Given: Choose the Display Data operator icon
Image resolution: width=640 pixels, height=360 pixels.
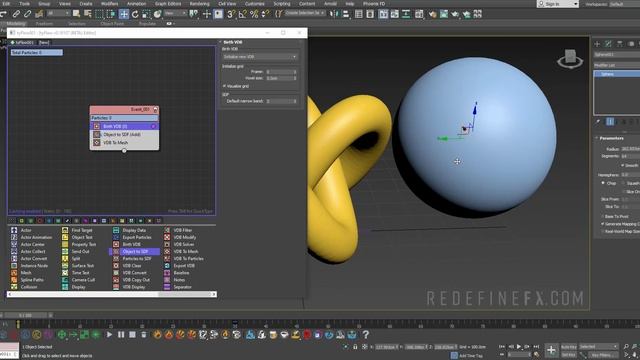Looking at the screenshot, I should [x=116, y=230].
